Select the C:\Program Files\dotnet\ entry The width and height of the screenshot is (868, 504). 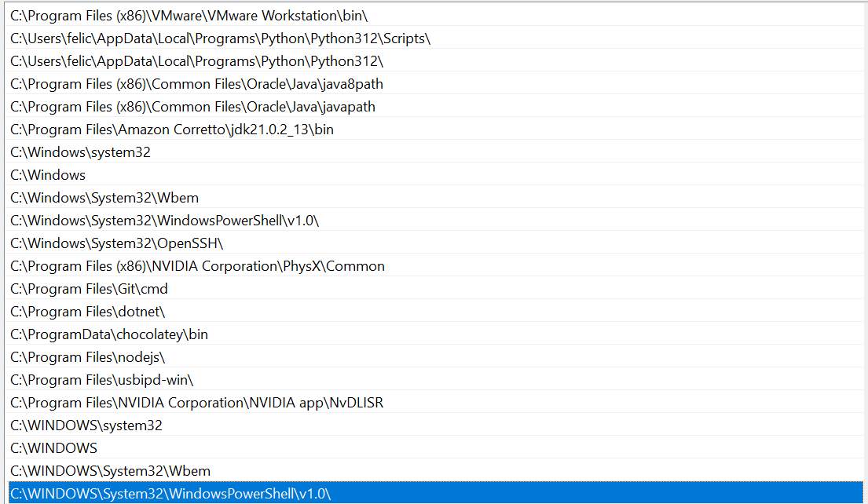pos(436,311)
